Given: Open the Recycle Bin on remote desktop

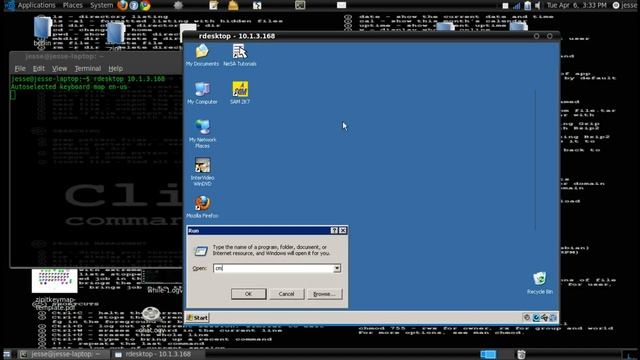Looking at the screenshot, I should [x=540, y=283].
